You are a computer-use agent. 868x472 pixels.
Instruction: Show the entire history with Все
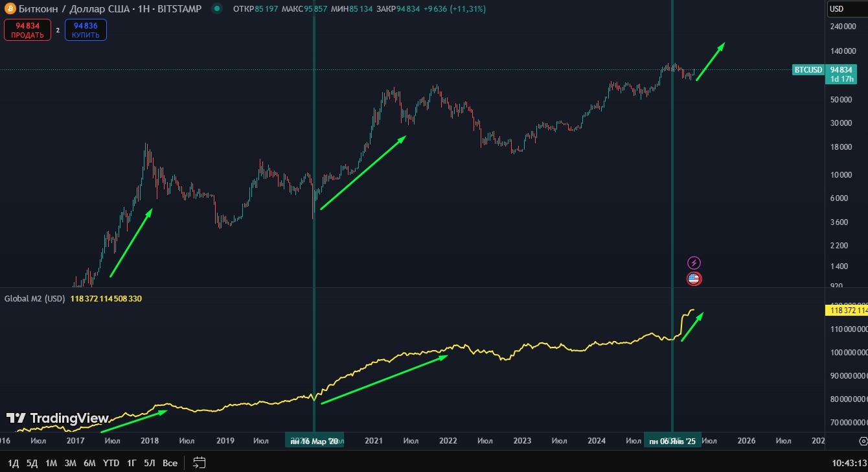click(170, 463)
